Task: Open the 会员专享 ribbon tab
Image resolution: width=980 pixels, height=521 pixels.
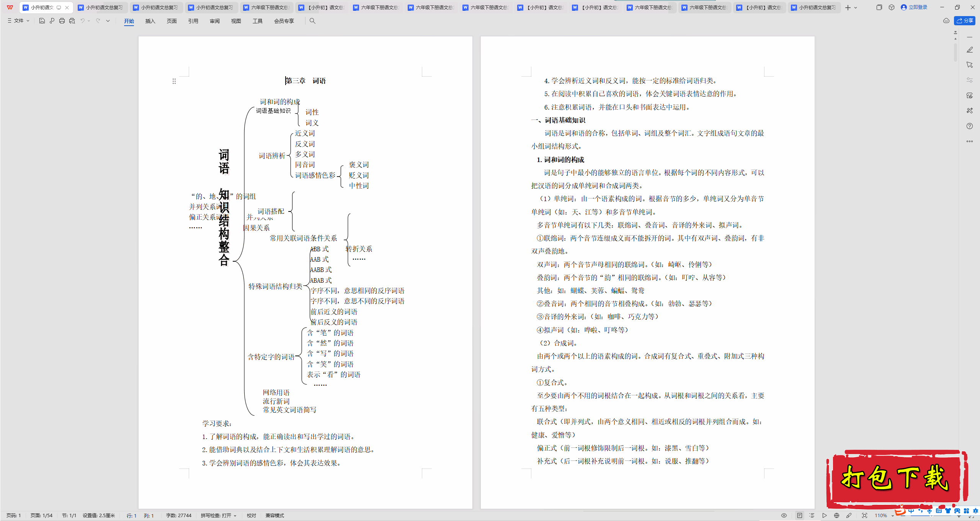Action: [284, 21]
